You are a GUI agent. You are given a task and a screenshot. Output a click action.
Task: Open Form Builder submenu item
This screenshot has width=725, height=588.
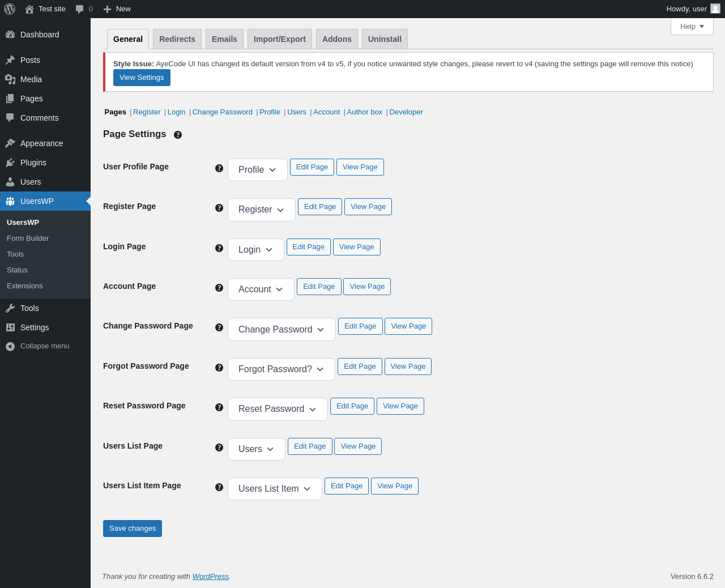[28, 238]
